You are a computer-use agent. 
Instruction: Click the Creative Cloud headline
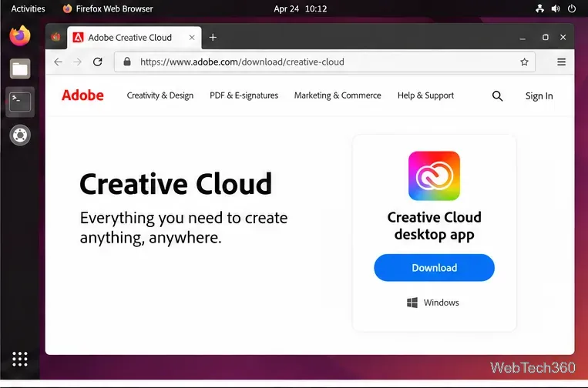pos(176,183)
